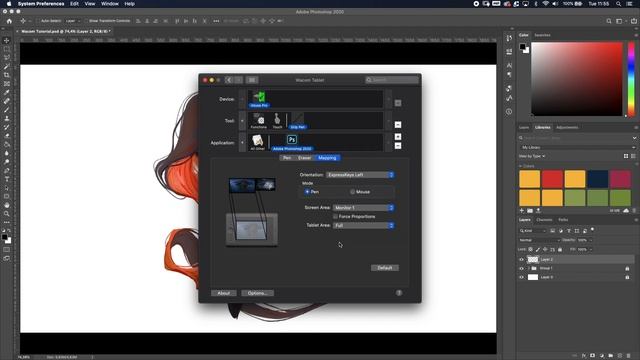Enable Force Proportions checkbox
This screenshot has height=360, width=640.
336,216
